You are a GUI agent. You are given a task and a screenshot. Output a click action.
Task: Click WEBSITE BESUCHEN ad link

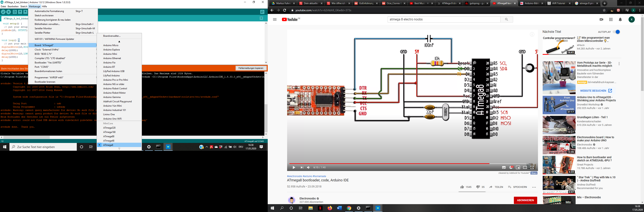coord(596,91)
